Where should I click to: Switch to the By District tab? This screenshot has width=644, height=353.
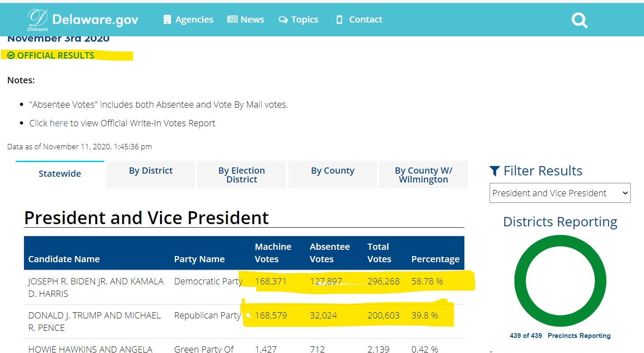151,175
